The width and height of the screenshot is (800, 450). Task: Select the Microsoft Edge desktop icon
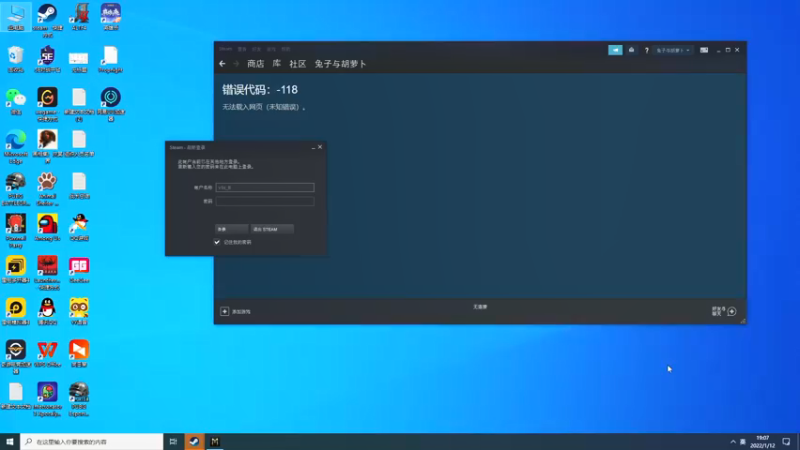tap(16, 146)
